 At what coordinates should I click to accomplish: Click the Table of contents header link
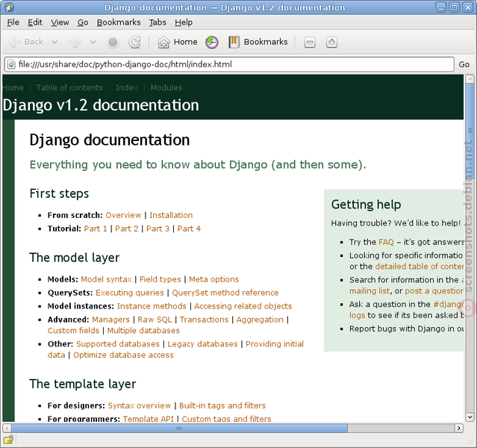click(69, 87)
